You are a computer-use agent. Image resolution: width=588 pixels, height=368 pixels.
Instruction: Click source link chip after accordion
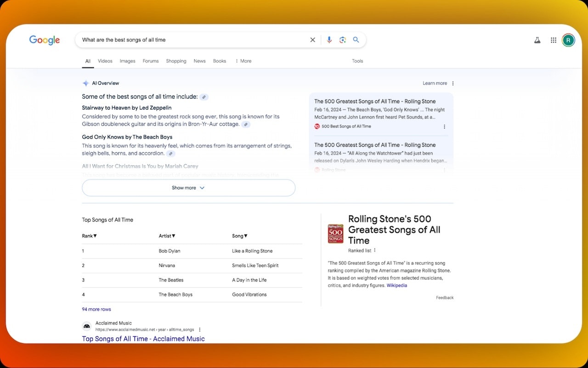pos(170,154)
